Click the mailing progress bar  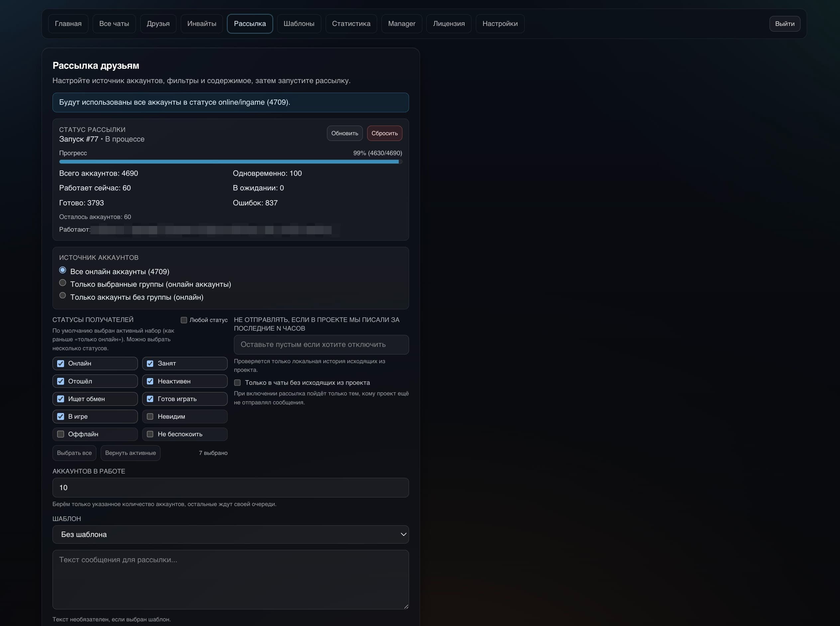coord(230,162)
